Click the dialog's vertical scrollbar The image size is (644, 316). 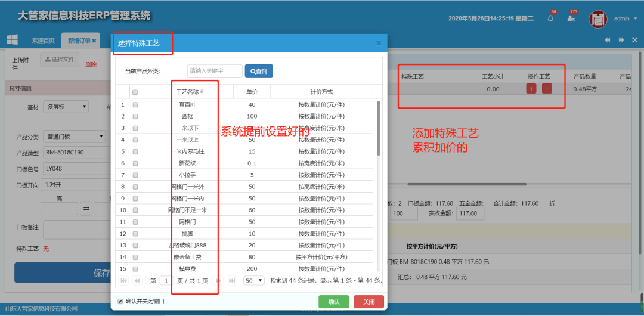click(x=378, y=128)
